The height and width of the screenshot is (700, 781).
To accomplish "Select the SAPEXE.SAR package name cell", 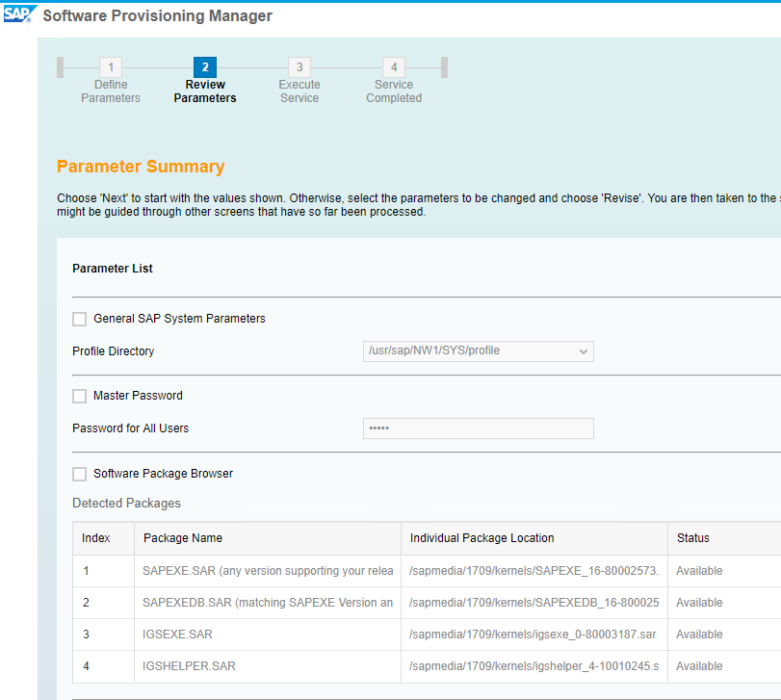I will click(268, 571).
